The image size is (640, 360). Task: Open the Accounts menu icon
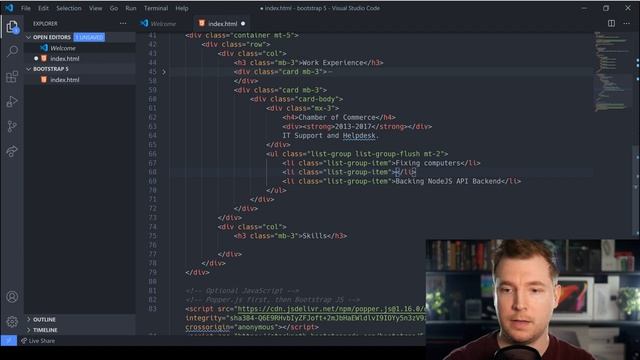pyautogui.click(x=12, y=297)
